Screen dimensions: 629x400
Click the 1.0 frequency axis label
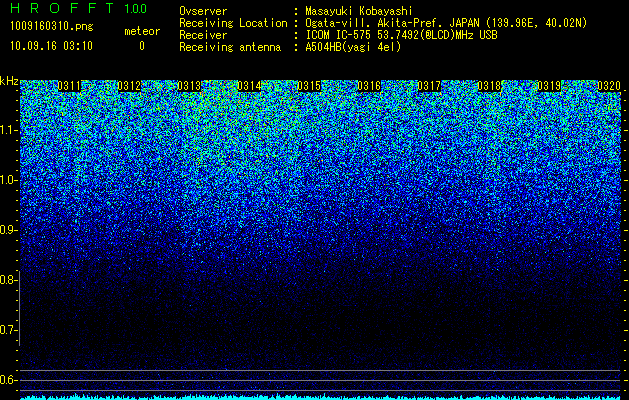[9, 180]
